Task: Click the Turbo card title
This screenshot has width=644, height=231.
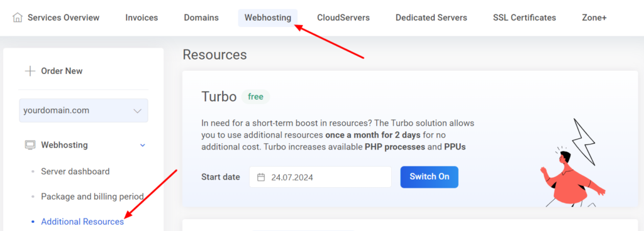Action: 219,97
